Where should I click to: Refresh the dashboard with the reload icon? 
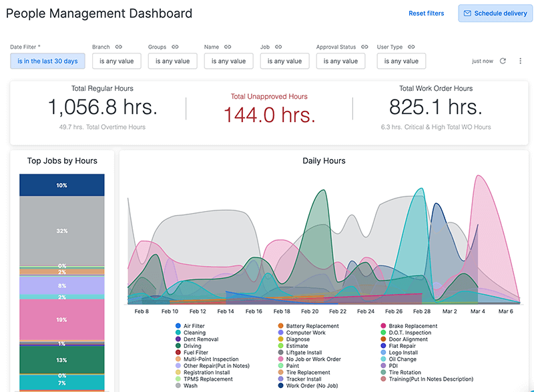(505, 61)
